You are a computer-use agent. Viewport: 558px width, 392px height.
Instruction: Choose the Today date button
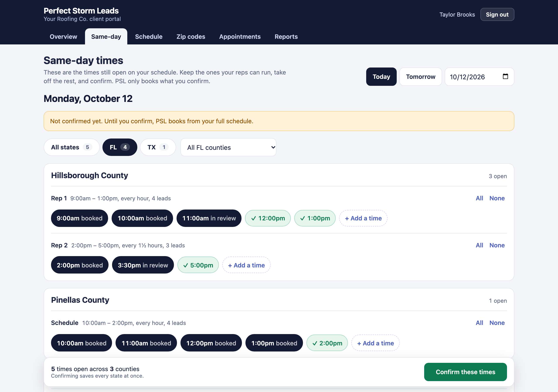click(x=381, y=77)
